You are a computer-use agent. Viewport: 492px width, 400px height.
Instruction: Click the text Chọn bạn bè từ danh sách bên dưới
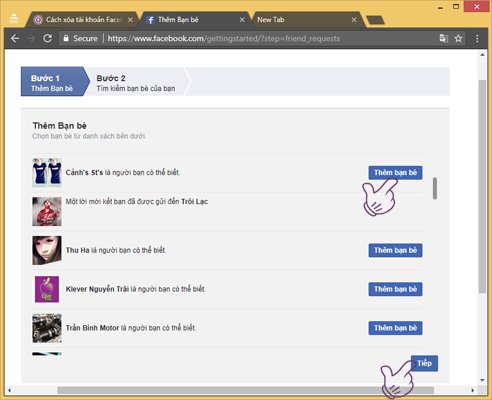pos(89,136)
